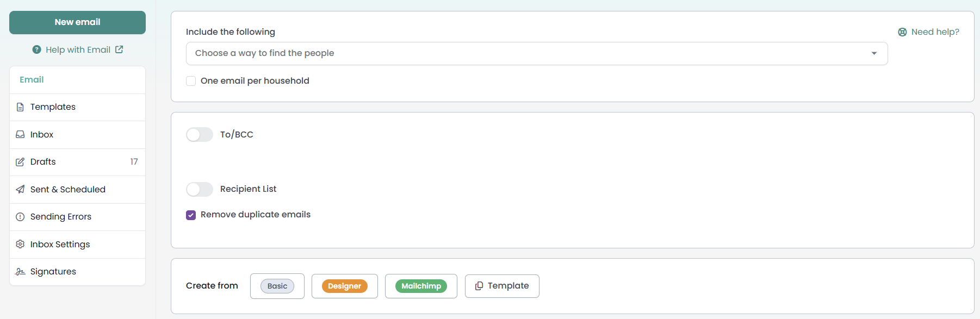980x319 pixels.
Task: Click the external link icon beside Help with Email
Action: (119, 49)
